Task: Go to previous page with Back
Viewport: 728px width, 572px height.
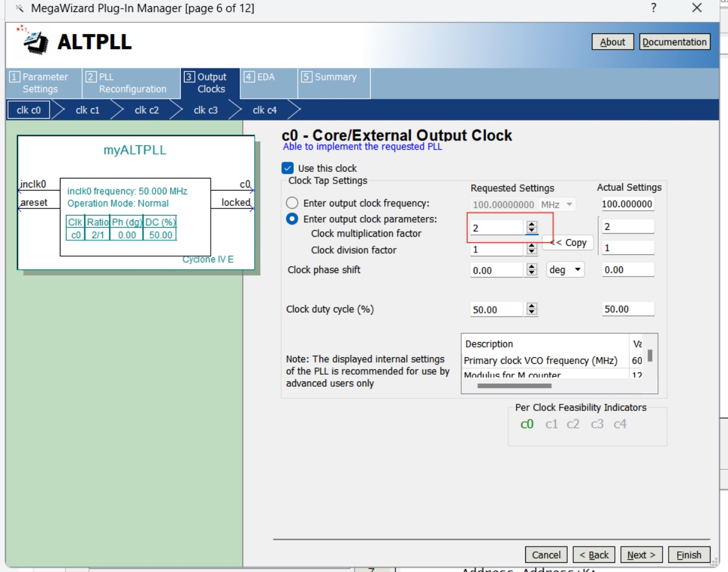Action: click(x=594, y=555)
